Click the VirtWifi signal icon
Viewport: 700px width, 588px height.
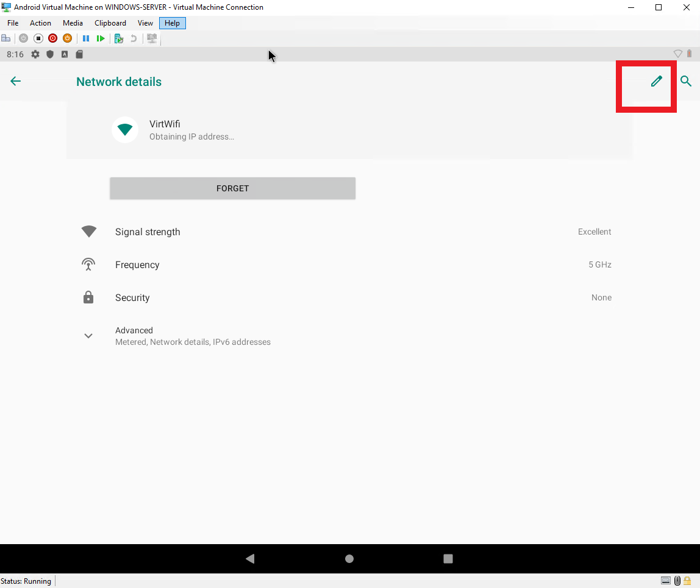pos(125,129)
